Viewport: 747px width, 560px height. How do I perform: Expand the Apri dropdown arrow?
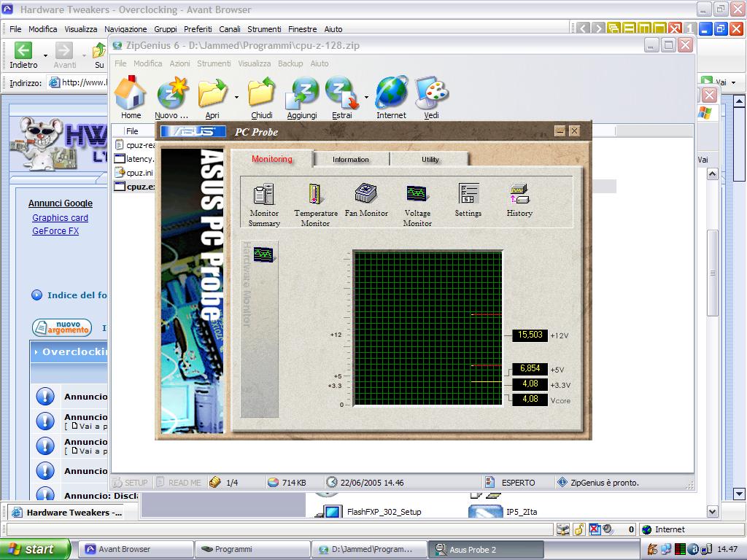(x=236, y=96)
